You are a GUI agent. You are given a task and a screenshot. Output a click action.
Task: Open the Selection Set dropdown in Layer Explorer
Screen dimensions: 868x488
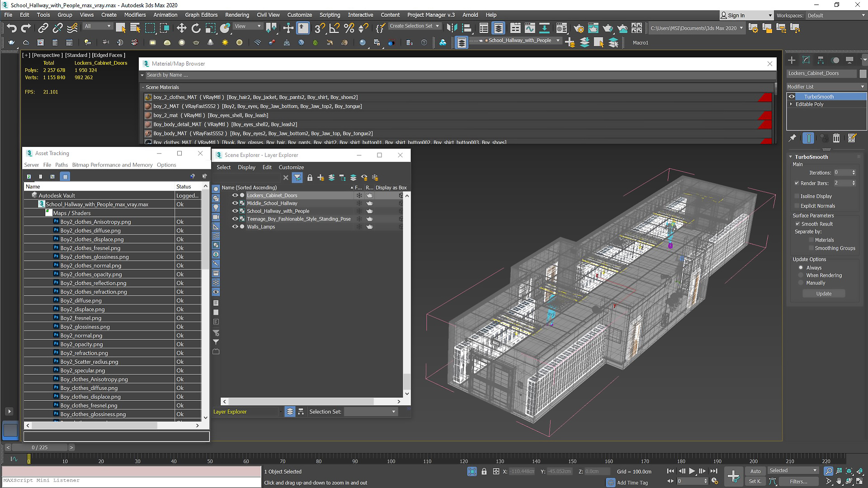click(x=370, y=412)
